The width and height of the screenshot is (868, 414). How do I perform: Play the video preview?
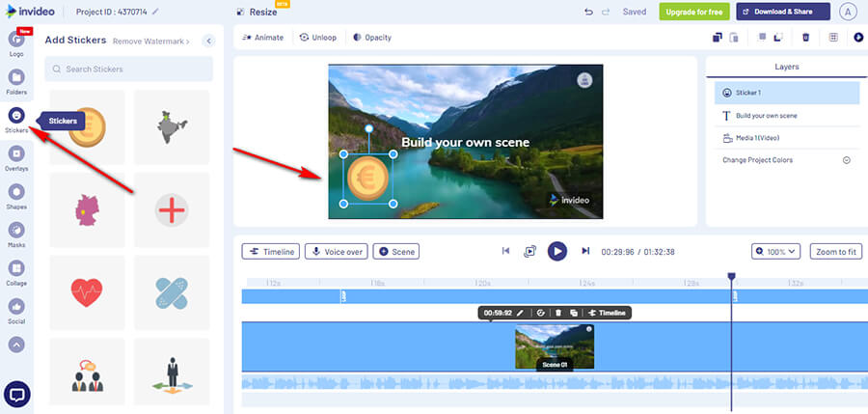(556, 251)
